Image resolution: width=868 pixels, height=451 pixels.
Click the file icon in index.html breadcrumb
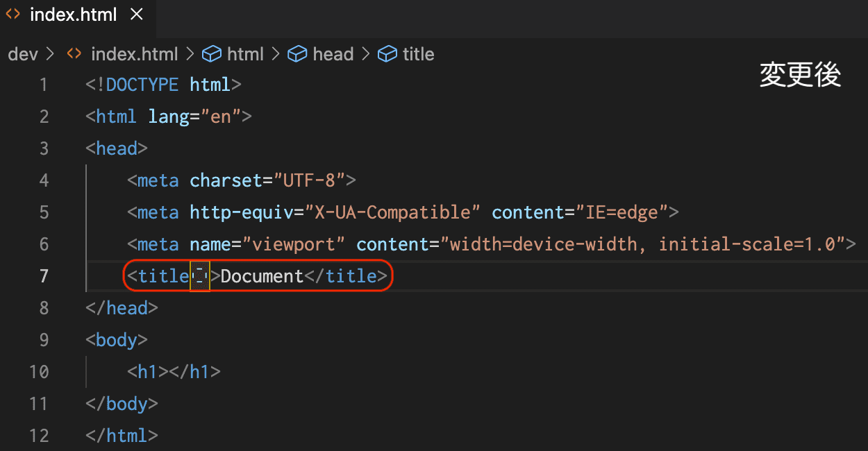click(x=74, y=54)
